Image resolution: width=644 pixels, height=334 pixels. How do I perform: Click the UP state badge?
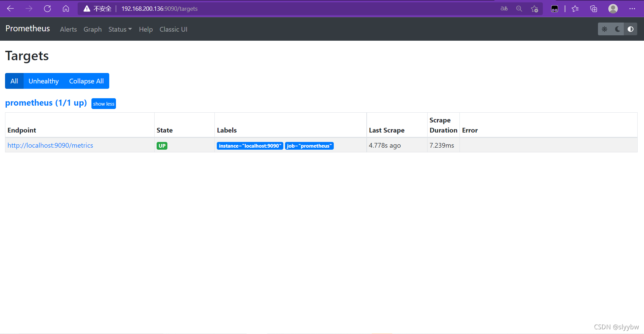(x=162, y=146)
